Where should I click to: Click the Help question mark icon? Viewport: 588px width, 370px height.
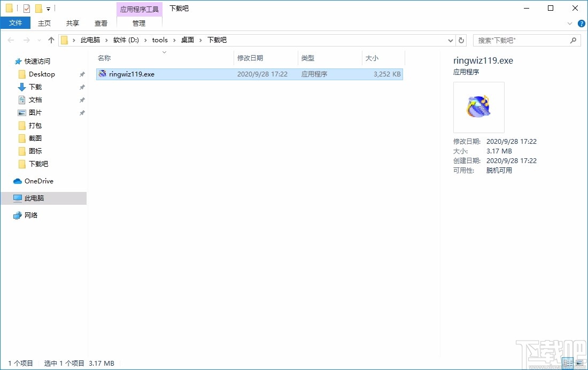click(582, 23)
